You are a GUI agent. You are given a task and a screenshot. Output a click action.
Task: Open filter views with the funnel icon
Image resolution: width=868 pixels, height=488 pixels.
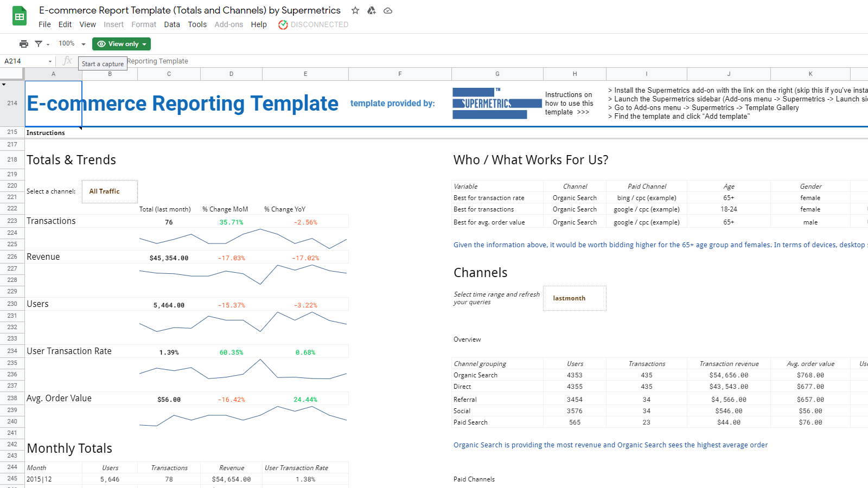pyautogui.click(x=39, y=44)
